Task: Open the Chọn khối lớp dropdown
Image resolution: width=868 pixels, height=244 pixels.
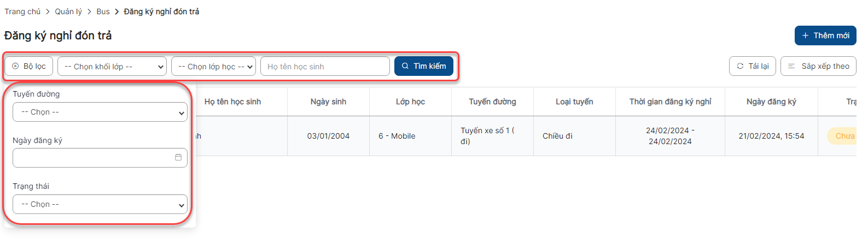Action: [x=112, y=67]
